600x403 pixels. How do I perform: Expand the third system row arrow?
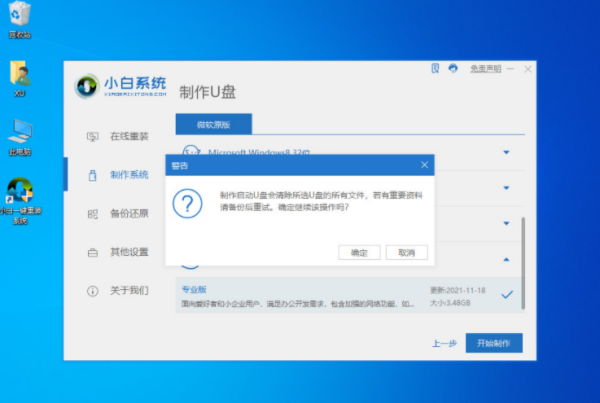coord(506,224)
